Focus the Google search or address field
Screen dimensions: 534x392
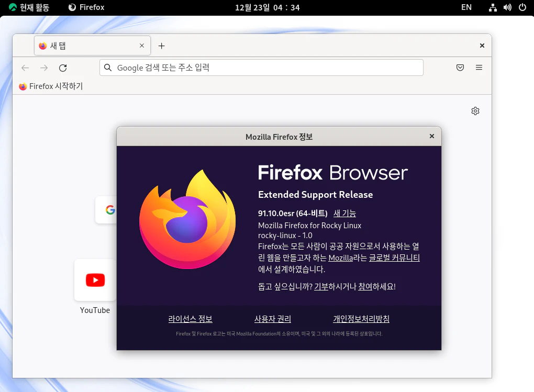click(x=261, y=68)
